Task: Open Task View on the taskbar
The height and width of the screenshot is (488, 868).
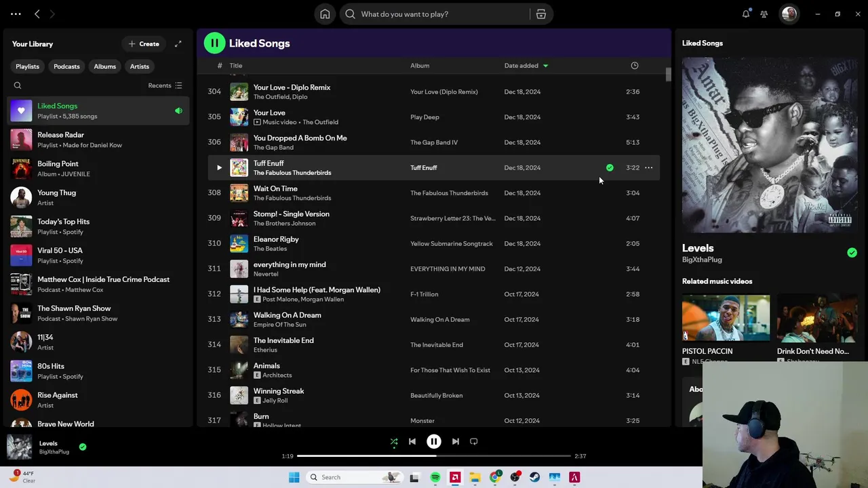Action: [414, 477]
